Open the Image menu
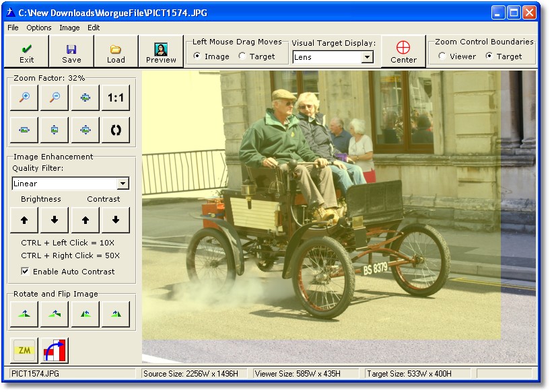This screenshot has width=550, height=392. point(69,28)
